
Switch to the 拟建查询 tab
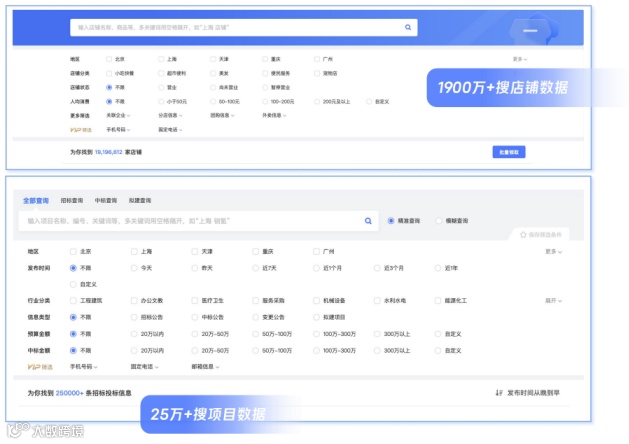click(x=140, y=201)
